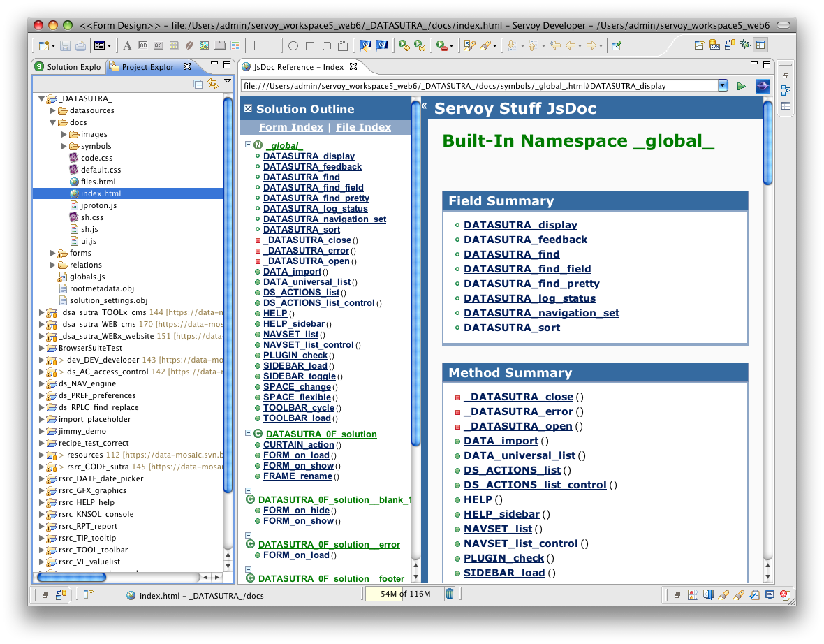This screenshot has width=824, height=644.
Task: Open the Debug perspective bug icon
Action: (x=745, y=45)
